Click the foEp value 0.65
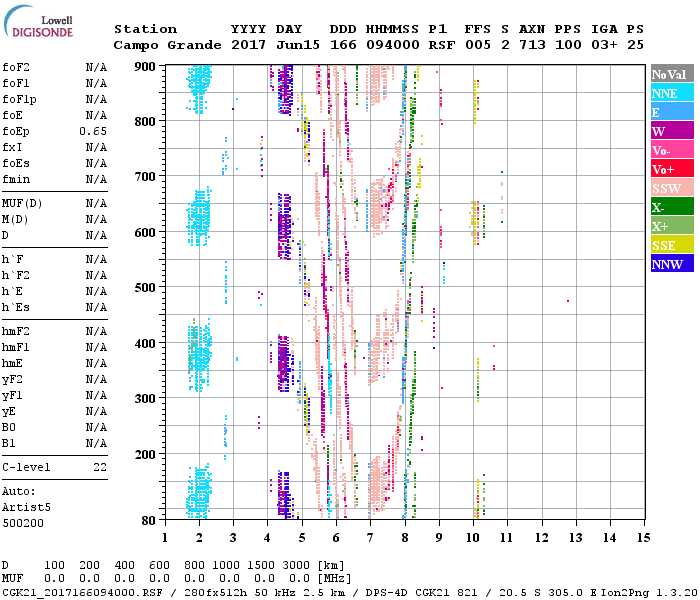This screenshot has height=600, width=700. pos(93,131)
